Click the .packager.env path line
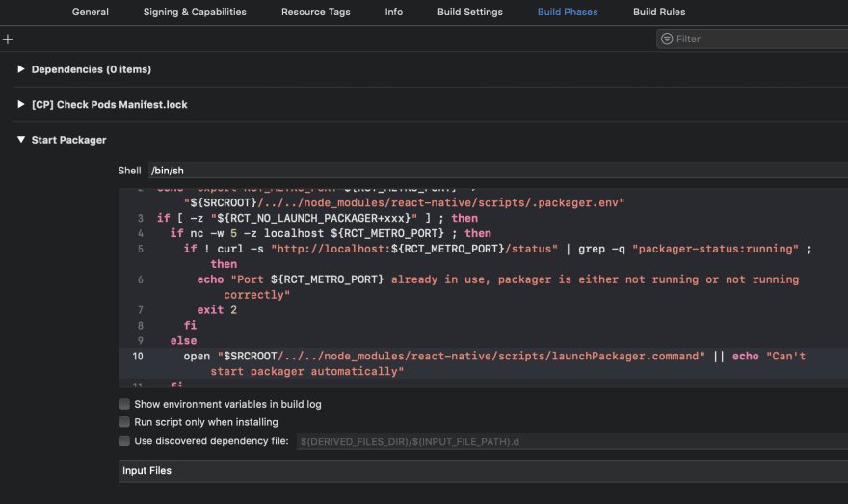848x504 pixels. pos(404,202)
